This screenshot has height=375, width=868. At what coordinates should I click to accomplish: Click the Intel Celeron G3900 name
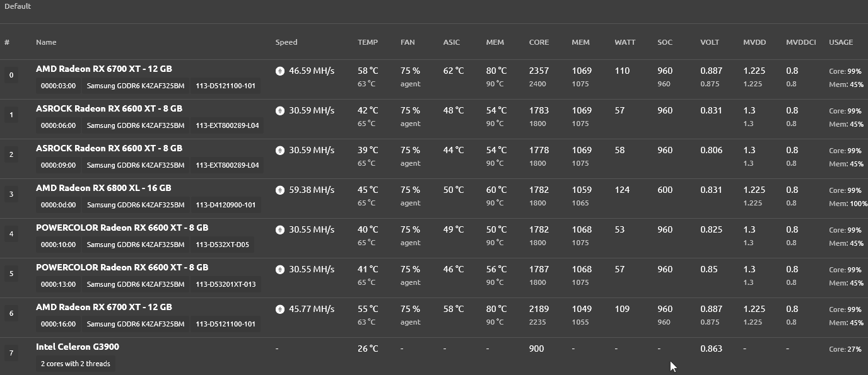pyautogui.click(x=78, y=347)
